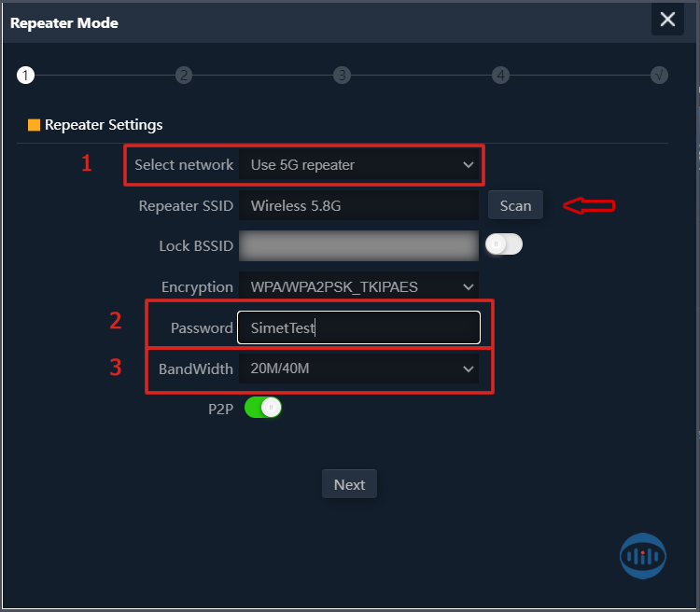This screenshot has width=700, height=612.
Task: Click into the Repeater SSID field
Action: pyautogui.click(x=358, y=206)
